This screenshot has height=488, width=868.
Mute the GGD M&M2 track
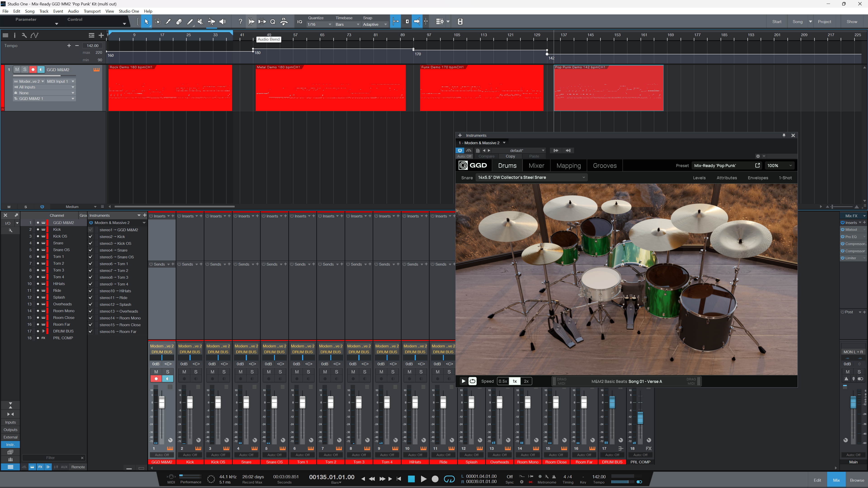point(17,70)
